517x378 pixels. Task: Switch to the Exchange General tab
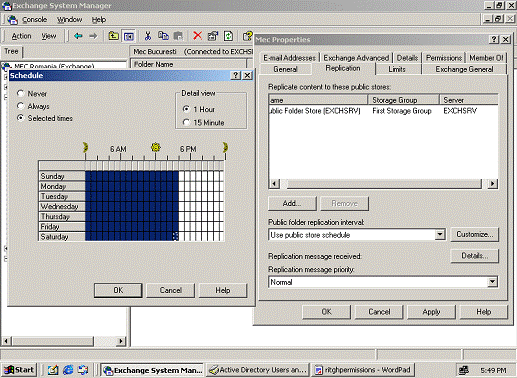[x=464, y=69]
